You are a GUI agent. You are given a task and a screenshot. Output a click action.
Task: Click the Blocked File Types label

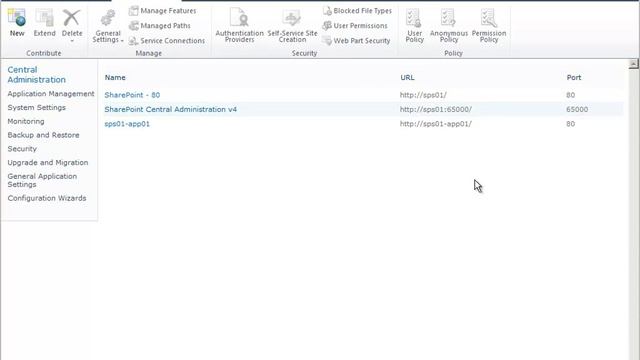[x=362, y=11]
